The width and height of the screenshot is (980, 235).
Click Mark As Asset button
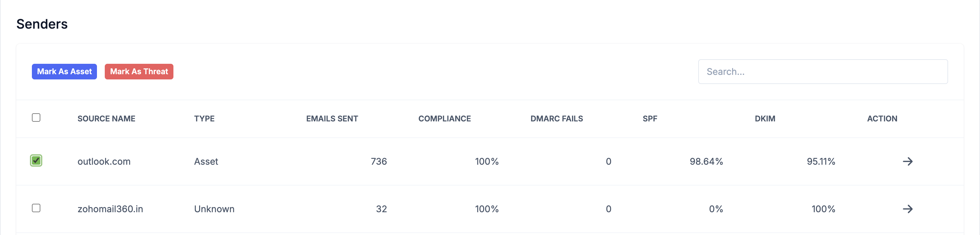64,72
